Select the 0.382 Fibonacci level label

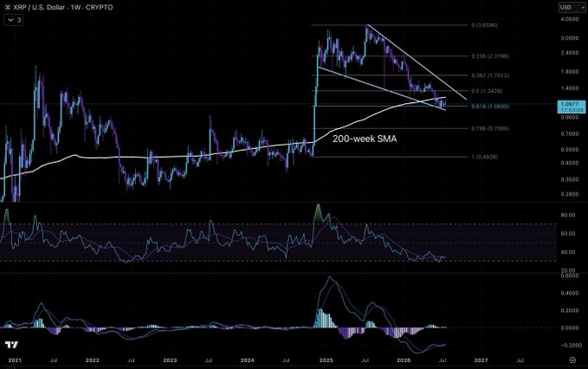point(490,75)
